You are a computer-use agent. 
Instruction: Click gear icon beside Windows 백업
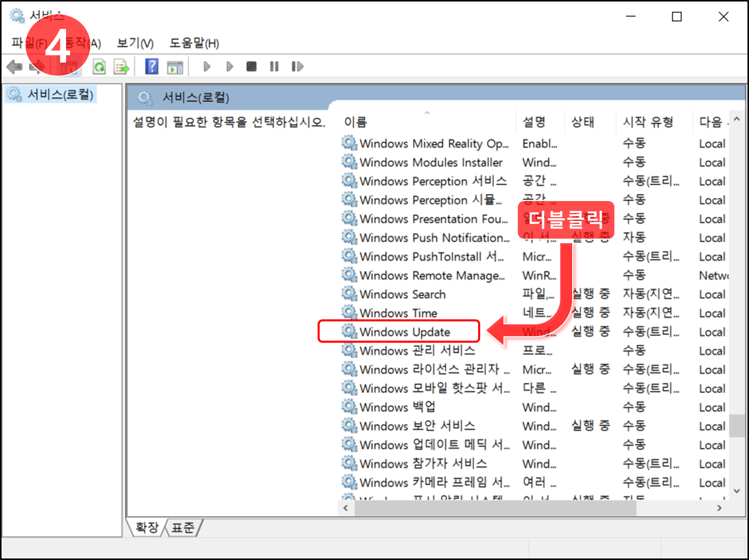click(349, 406)
